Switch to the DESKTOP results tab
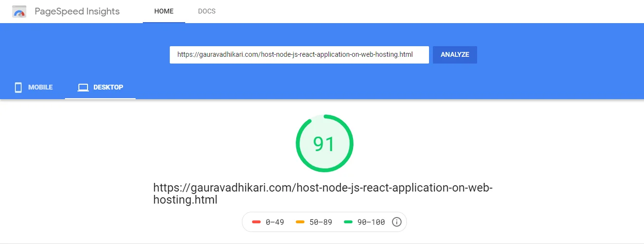 (x=100, y=88)
